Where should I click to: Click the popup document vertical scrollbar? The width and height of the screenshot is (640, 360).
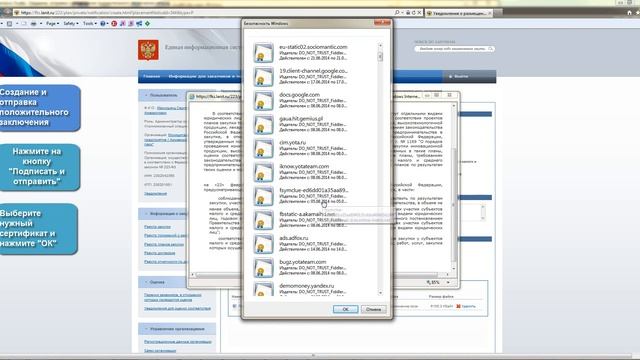pos(453,204)
